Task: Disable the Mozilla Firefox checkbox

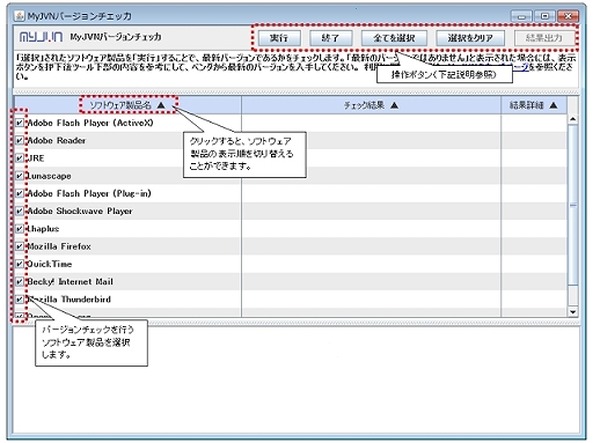Action: click(x=20, y=246)
